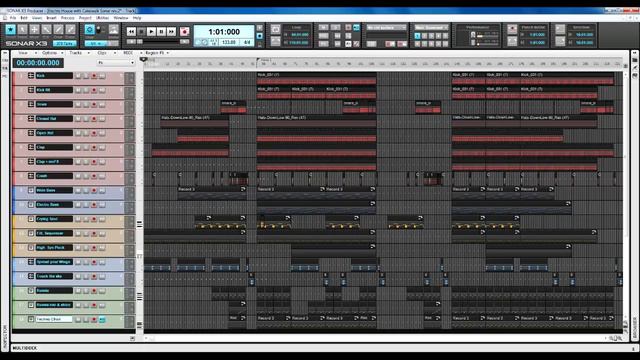The width and height of the screenshot is (640, 360).
Task: Open the control surface selector dropdown
Action: (x=386, y=27)
